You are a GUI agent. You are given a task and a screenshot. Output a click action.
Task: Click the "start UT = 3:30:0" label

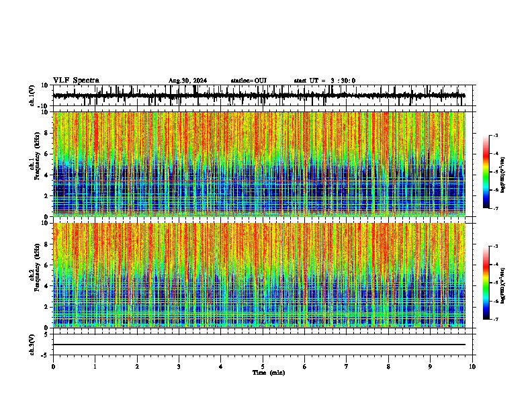pos(324,81)
